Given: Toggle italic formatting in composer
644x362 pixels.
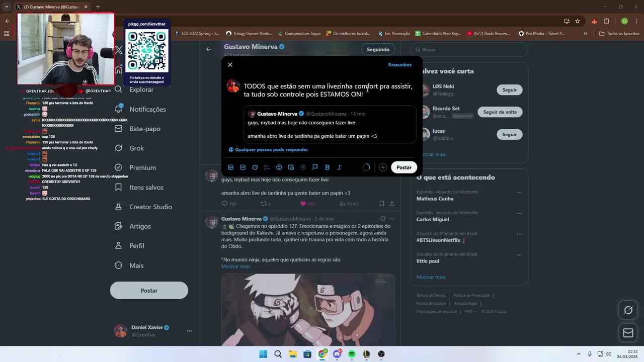Looking at the screenshot, I should (340, 167).
